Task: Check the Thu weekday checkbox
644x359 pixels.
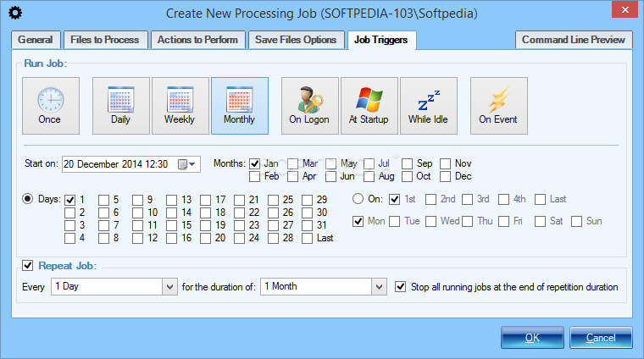Action: coord(468,222)
